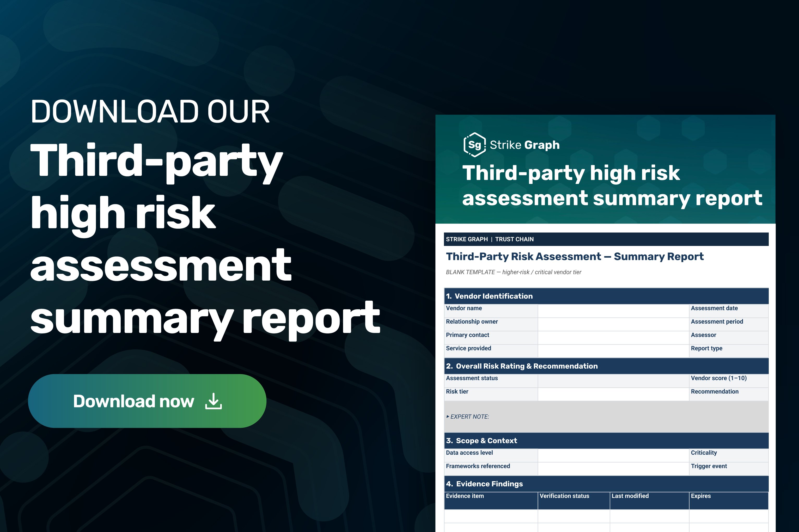
Task: Click Third-Party Risk Assessment — Summary Report title
Action: tap(575, 257)
